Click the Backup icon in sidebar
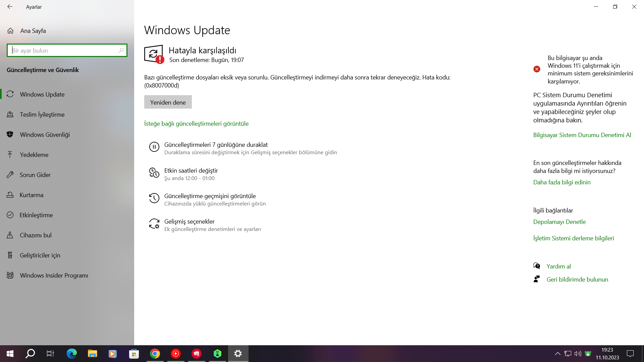 click(x=10, y=154)
